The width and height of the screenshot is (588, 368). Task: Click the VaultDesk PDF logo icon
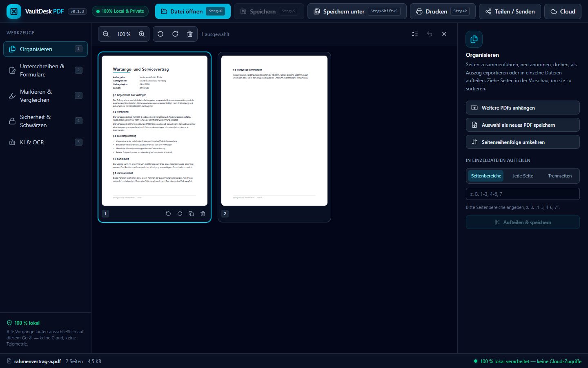14,11
